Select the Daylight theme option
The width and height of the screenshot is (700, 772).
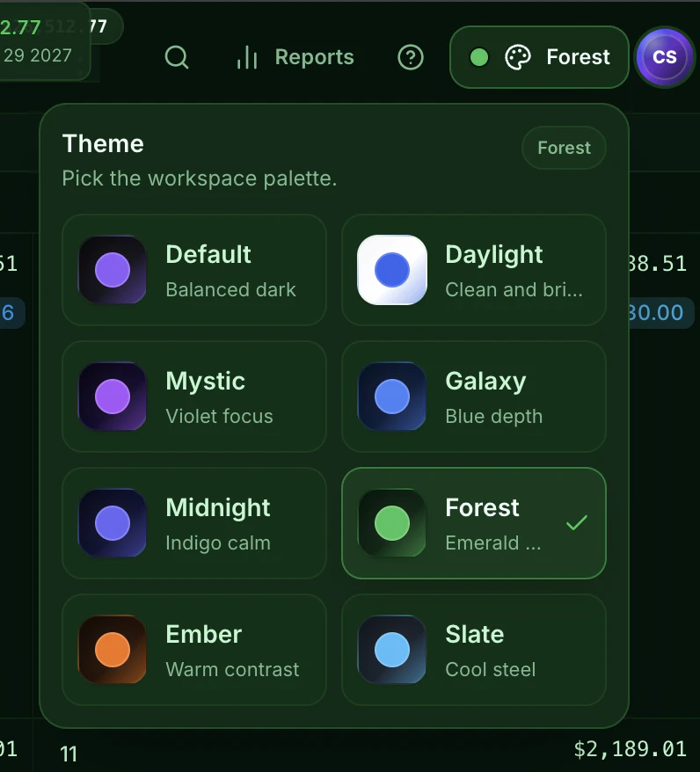coord(474,270)
